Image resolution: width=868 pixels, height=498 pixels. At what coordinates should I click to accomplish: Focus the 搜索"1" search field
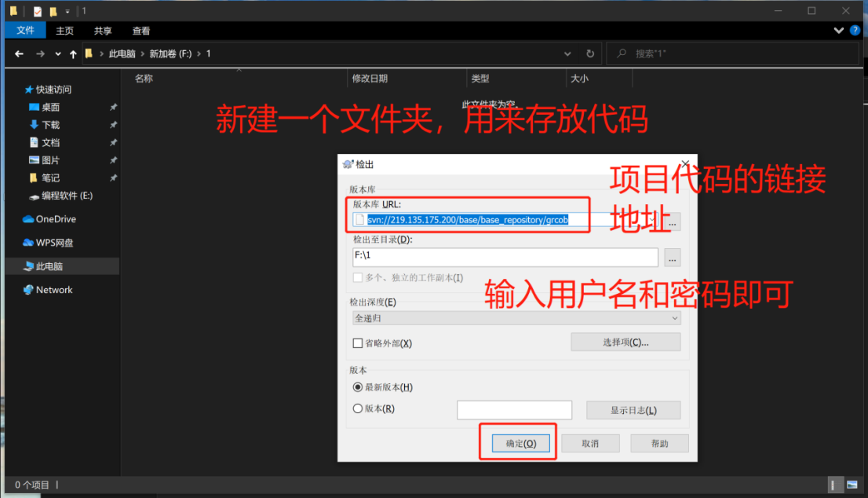732,53
